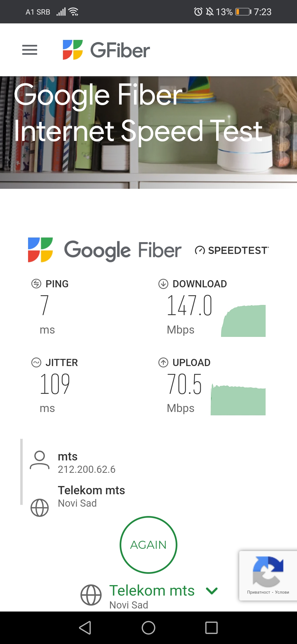Screen dimensions: 297x644
Task: Tap the Speedtest gauge logo
Action: (x=231, y=250)
